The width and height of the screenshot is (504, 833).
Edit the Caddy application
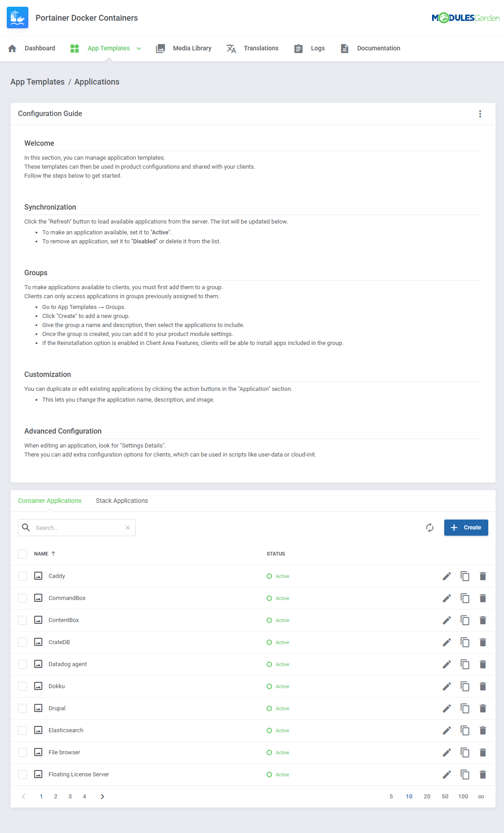pyautogui.click(x=447, y=576)
